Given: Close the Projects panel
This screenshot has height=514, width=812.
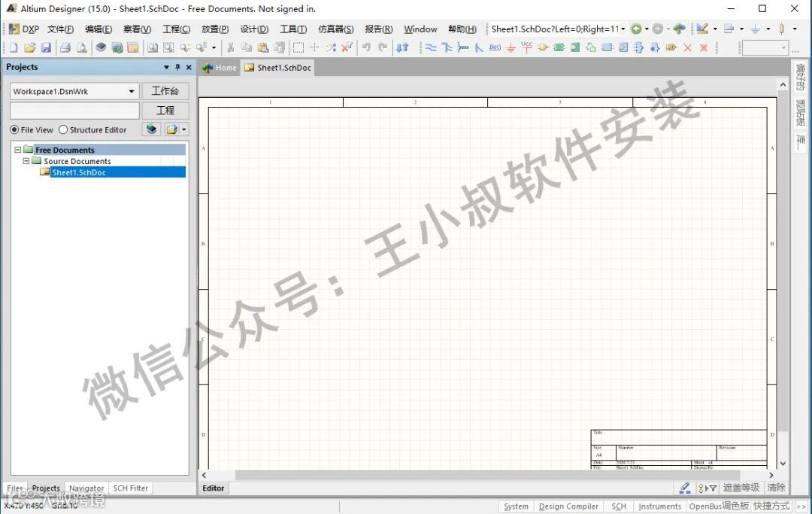Looking at the screenshot, I should [189, 68].
